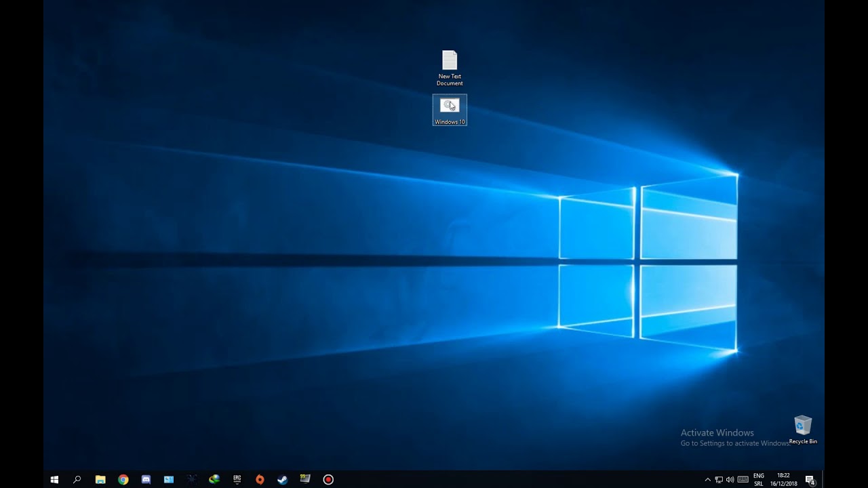Open the FPS monitor taskbar icon
Image resolution: width=868 pixels, height=488 pixels.
305,479
